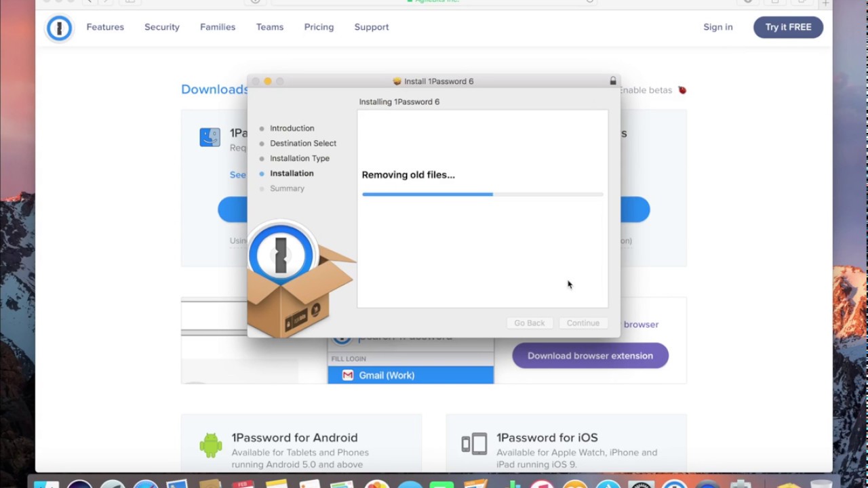Click the package icon beside the Install 1Password 6 title

coord(397,81)
